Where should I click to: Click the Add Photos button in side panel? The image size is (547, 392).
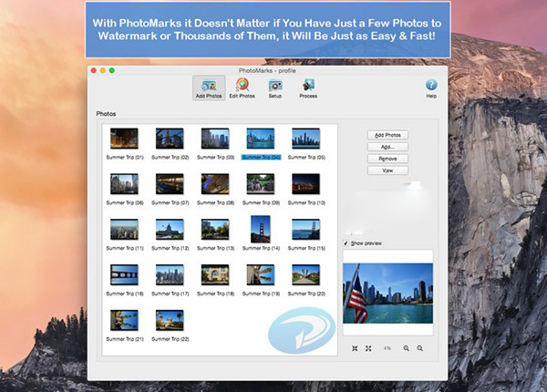pos(387,135)
